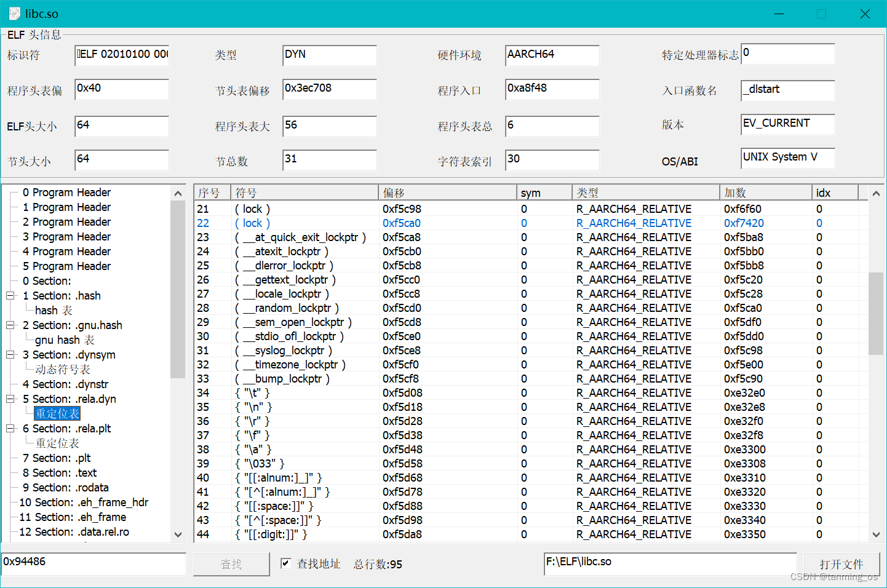Viewport: 887px width, 588px height.
Task: Click the 类型 column header
Action: pos(646,193)
